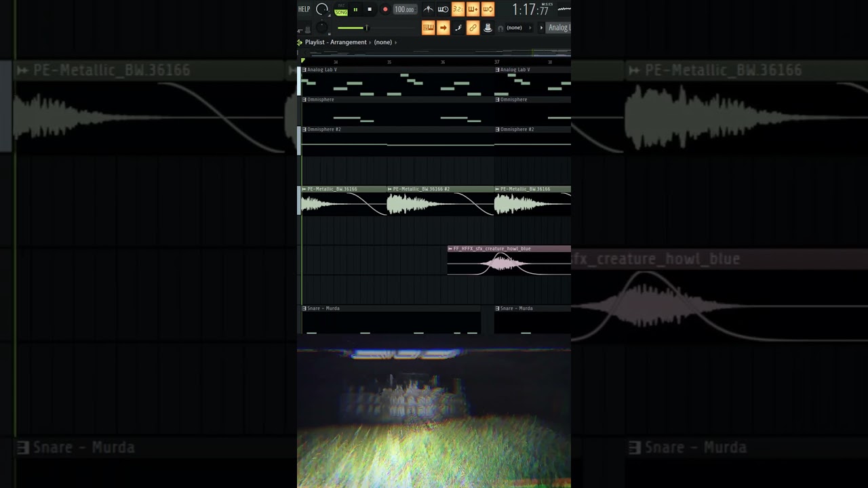This screenshot has height=488, width=868.
Task: Jump to bar 36 on timeline
Action: click(x=443, y=62)
